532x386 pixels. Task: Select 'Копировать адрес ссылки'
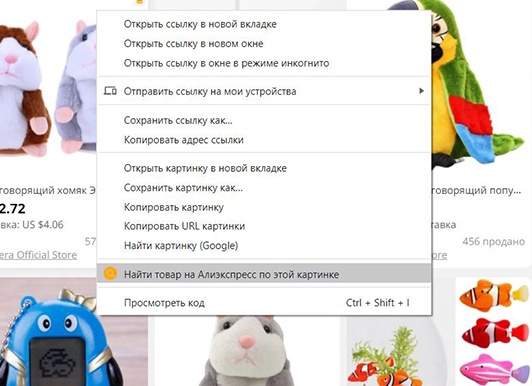[x=264, y=140]
